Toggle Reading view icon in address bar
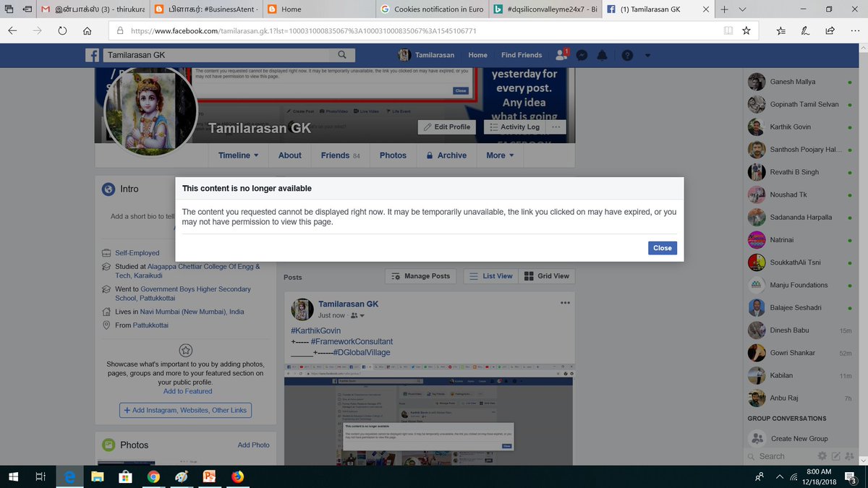868x488 pixels. [x=728, y=31]
